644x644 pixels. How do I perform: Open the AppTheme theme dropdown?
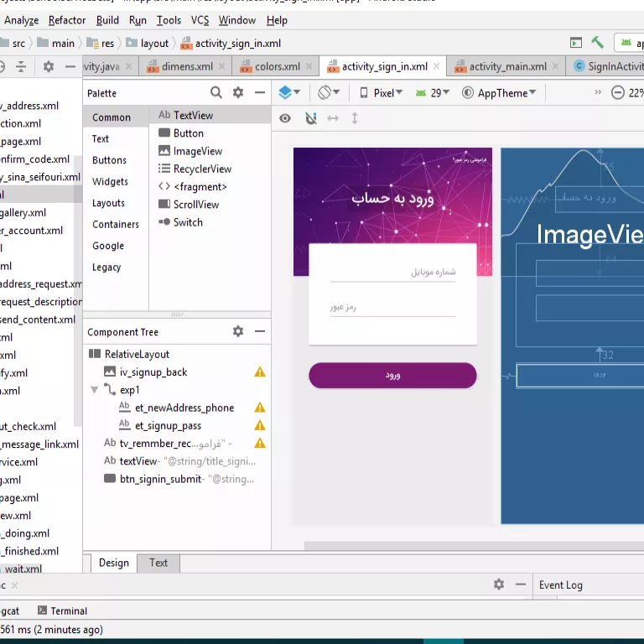pyautogui.click(x=499, y=93)
